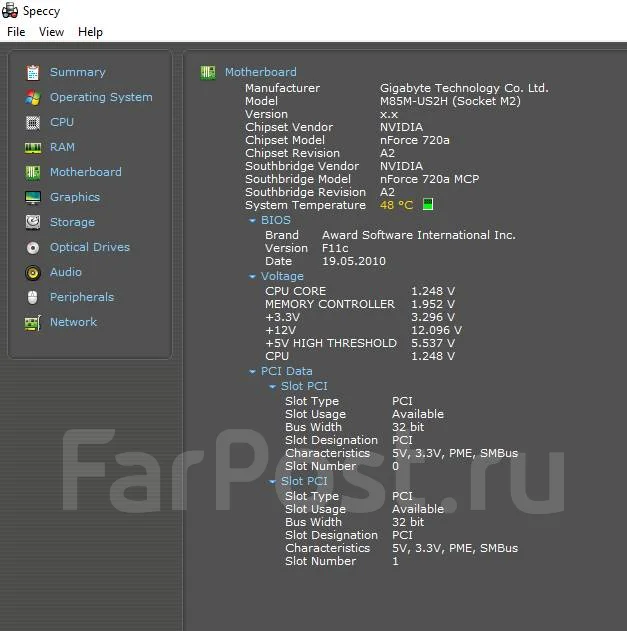
Task: Open the RAM section
Action: click(62, 147)
